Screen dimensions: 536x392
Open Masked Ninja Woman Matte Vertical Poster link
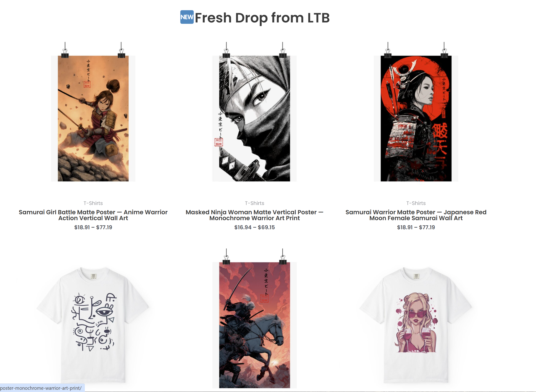255,215
